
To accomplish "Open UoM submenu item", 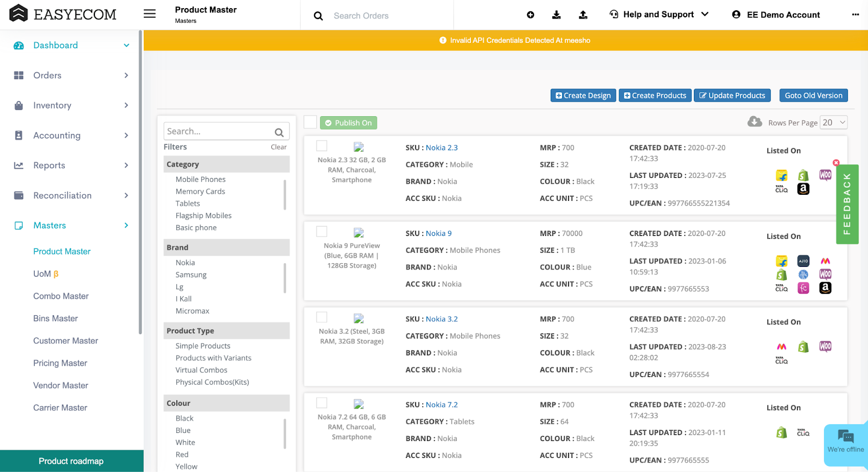I will pos(46,274).
